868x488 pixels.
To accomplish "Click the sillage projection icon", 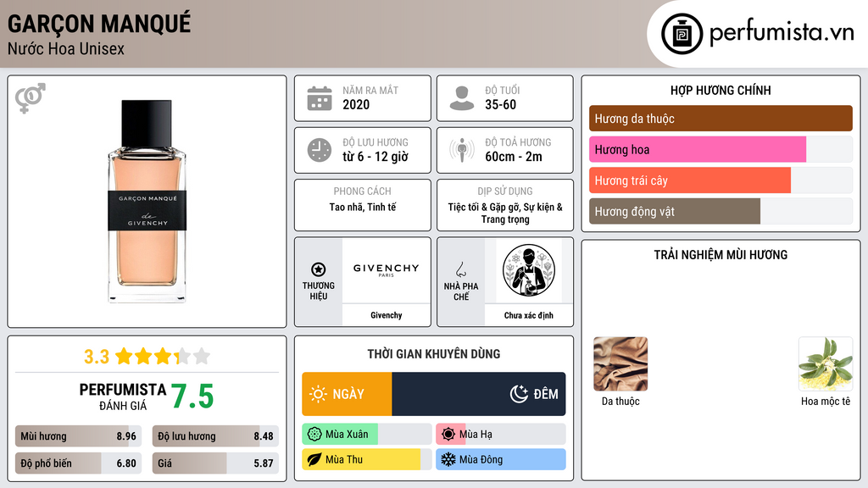I will click(x=462, y=150).
